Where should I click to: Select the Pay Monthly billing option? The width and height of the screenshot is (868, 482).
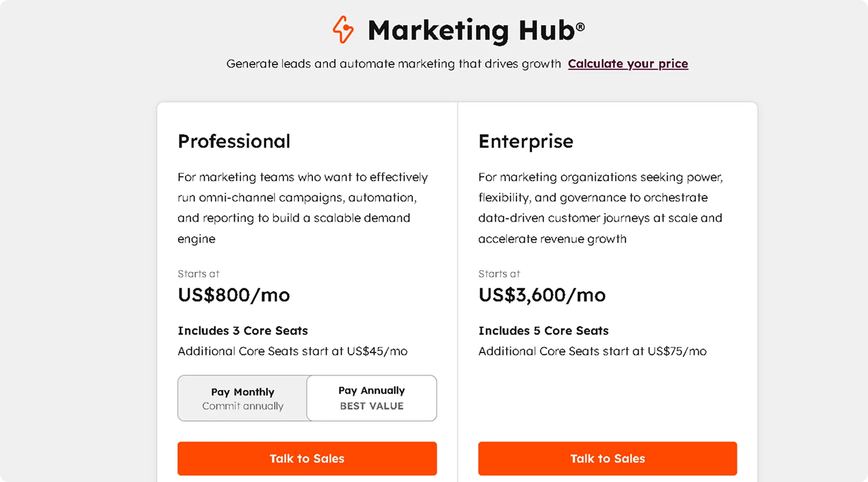click(x=242, y=398)
